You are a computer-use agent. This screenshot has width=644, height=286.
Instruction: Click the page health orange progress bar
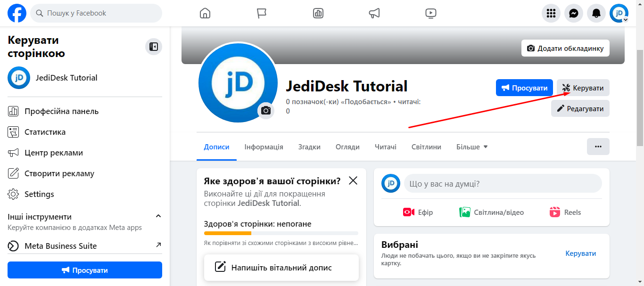[228, 233]
